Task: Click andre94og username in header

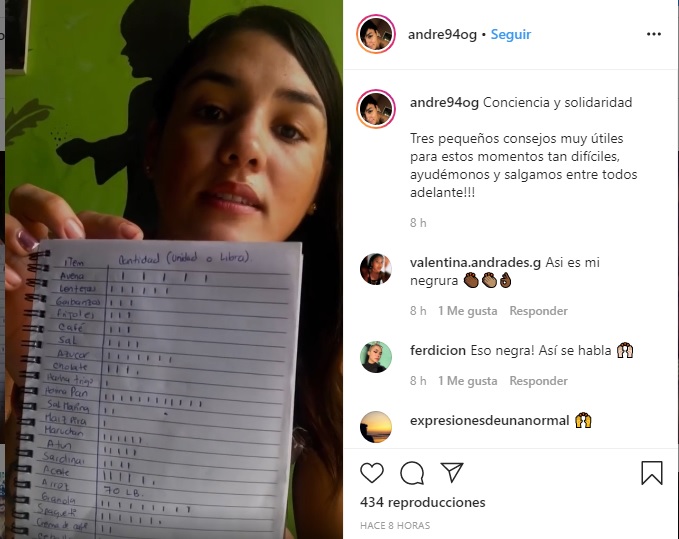Action: 442,34
